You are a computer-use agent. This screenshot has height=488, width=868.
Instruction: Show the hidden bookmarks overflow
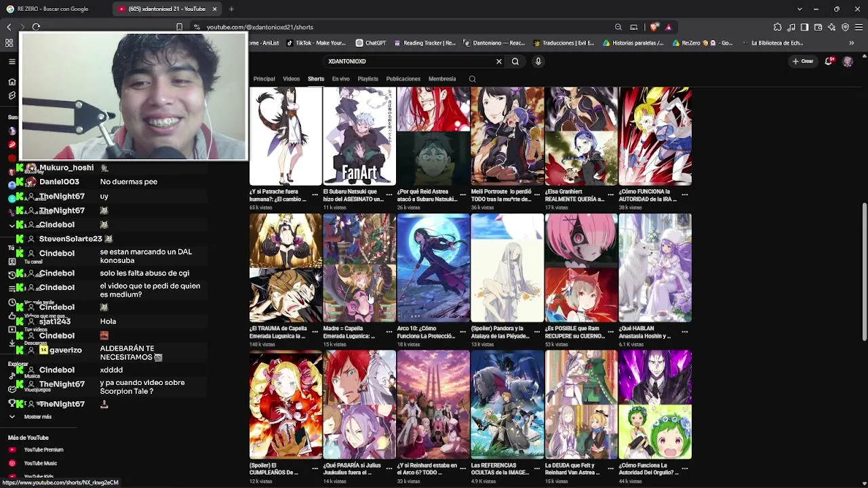851,43
